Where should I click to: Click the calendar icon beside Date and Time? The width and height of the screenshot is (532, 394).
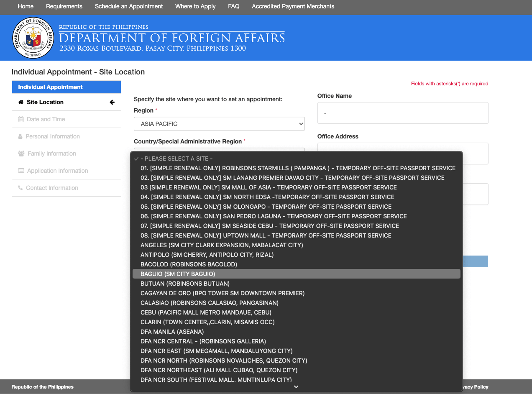coord(21,119)
